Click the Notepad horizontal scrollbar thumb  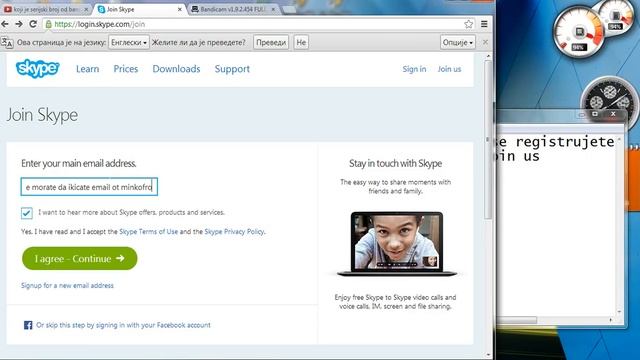coord(517,320)
